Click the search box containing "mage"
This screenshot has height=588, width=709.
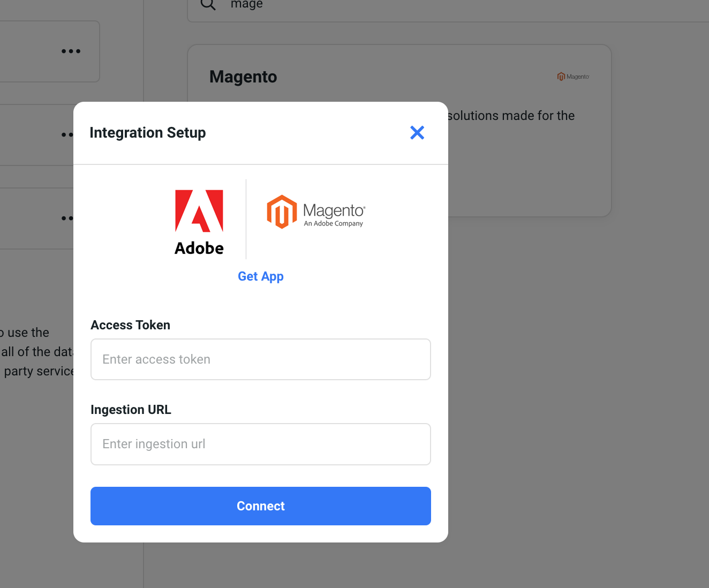(428, 5)
